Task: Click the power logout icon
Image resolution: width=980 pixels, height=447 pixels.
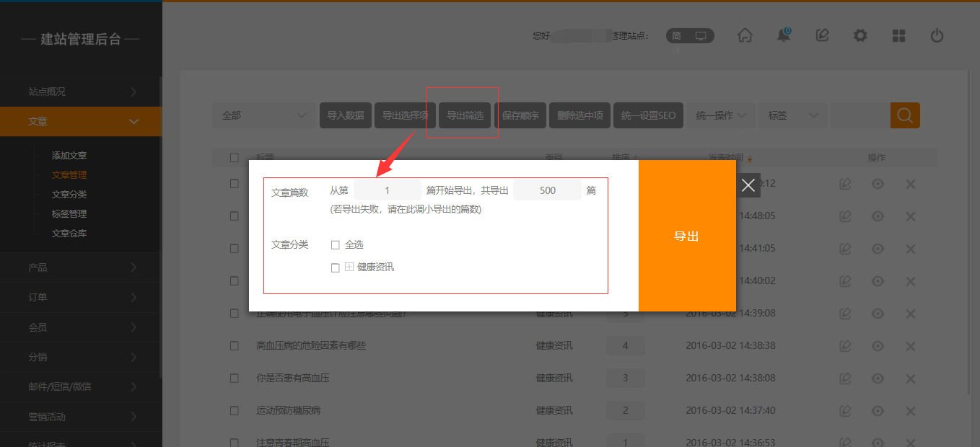Action: click(x=937, y=35)
